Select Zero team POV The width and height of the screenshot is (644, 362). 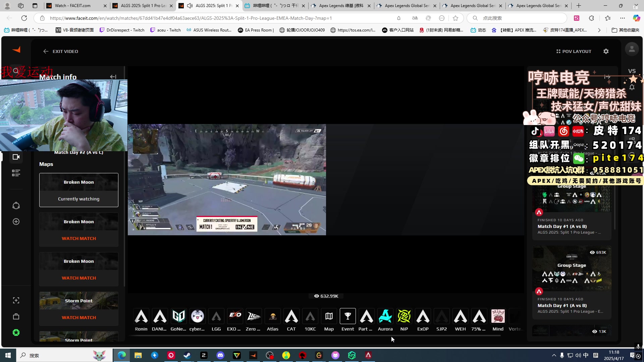254,320
